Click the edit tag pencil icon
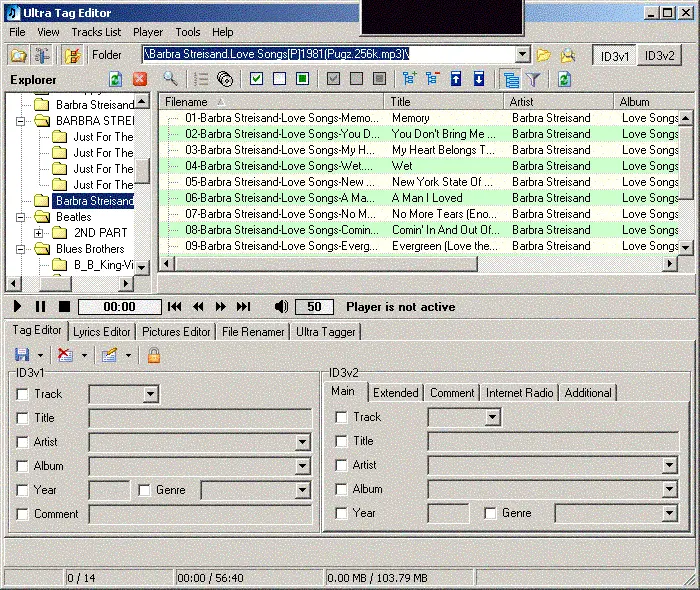 pyautogui.click(x=109, y=355)
